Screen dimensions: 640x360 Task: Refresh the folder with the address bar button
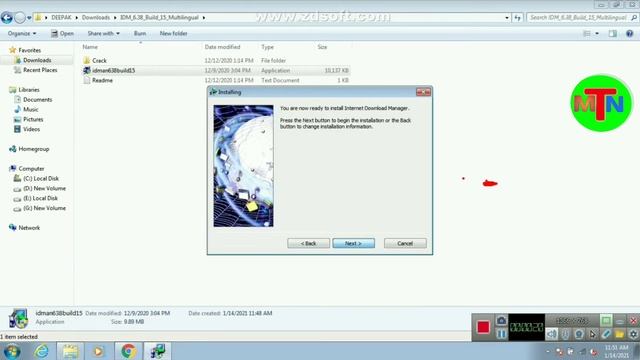518,18
